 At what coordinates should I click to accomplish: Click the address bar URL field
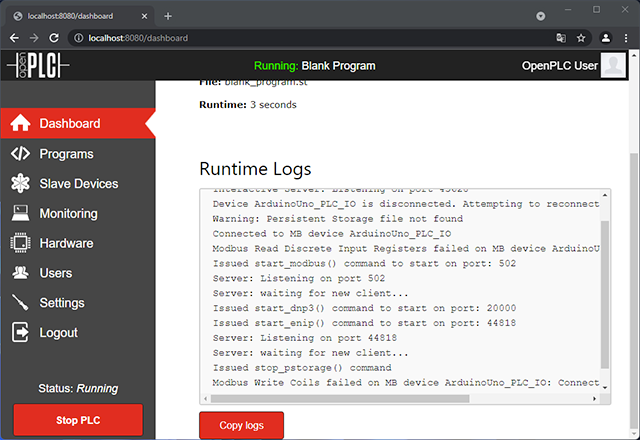pyautogui.click(x=300, y=38)
